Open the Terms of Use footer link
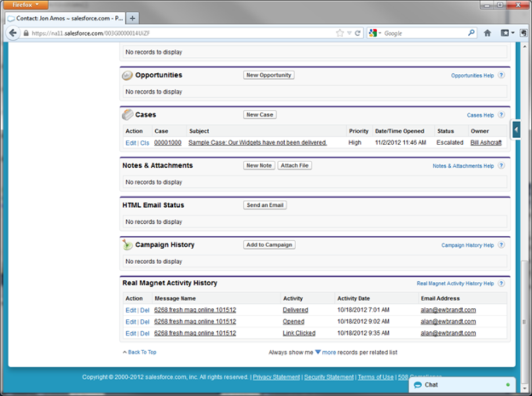532x396 pixels. (x=376, y=377)
